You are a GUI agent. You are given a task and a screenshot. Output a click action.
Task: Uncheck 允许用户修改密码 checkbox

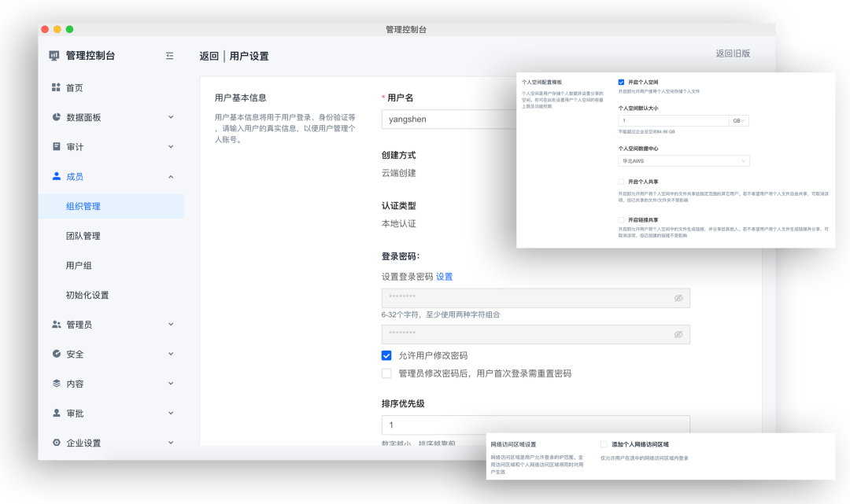[386, 355]
